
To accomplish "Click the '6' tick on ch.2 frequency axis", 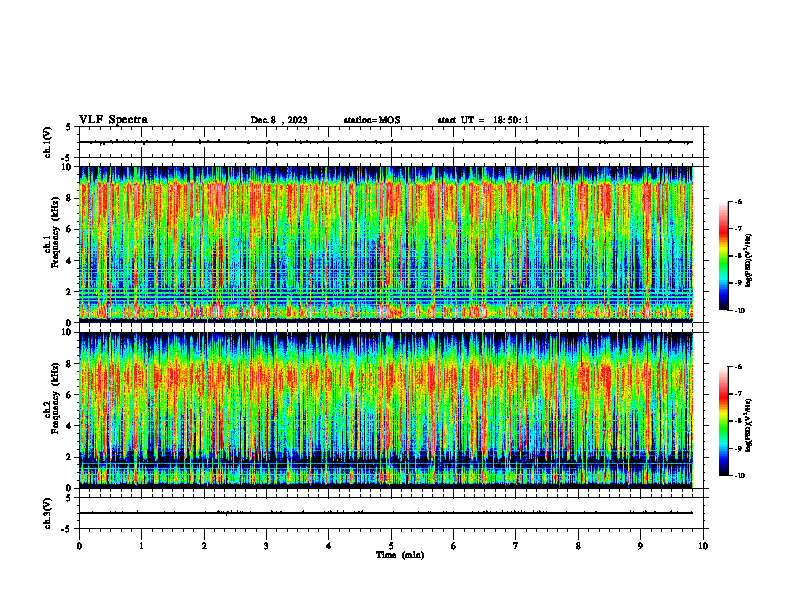I will pyautogui.click(x=70, y=395).
